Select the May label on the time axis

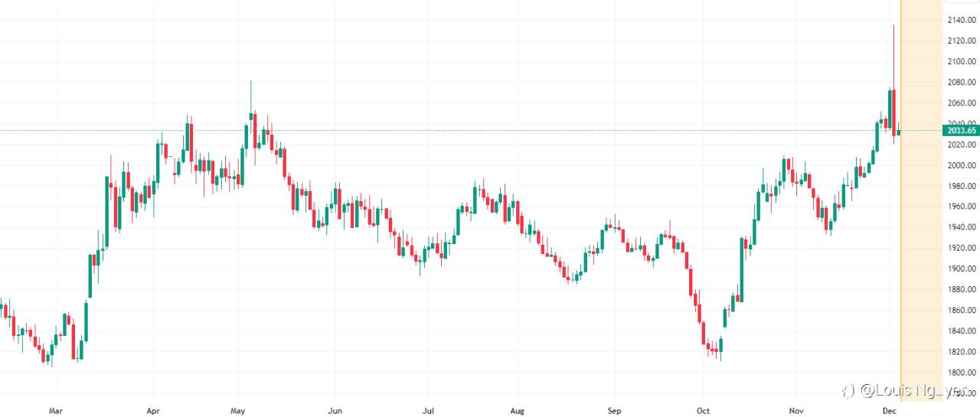(x=238, y=411)
